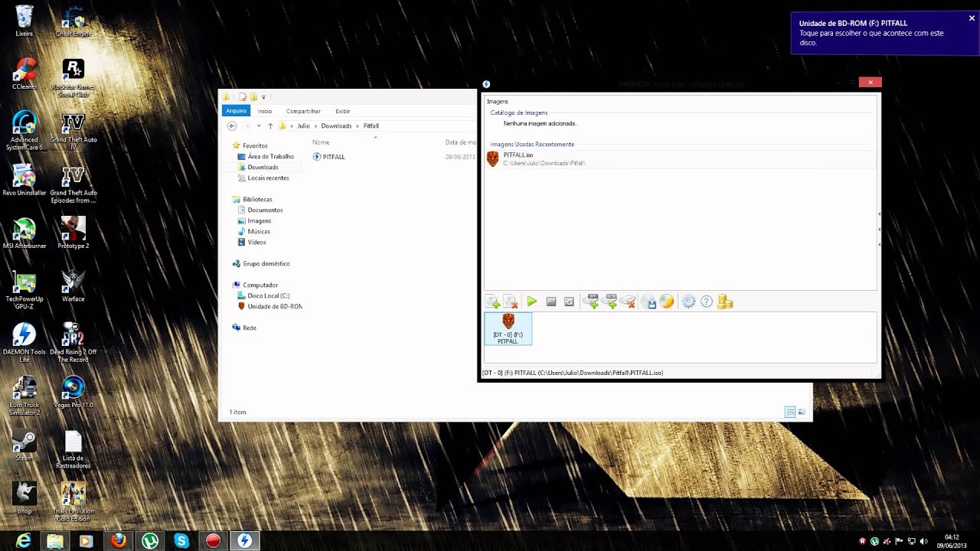Open Internet Explorer from the taskbar
Screen dimensions: 980x551
pos(24,541)
